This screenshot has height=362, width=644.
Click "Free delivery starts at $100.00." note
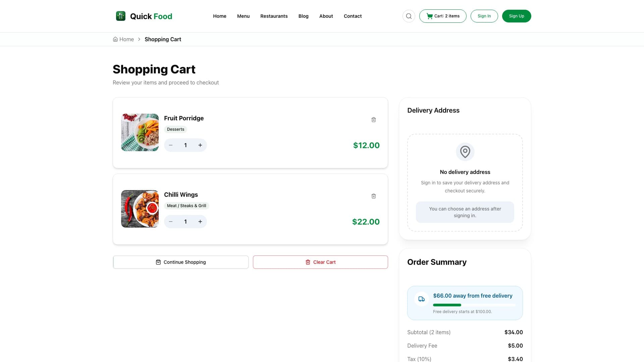[462, 312]
